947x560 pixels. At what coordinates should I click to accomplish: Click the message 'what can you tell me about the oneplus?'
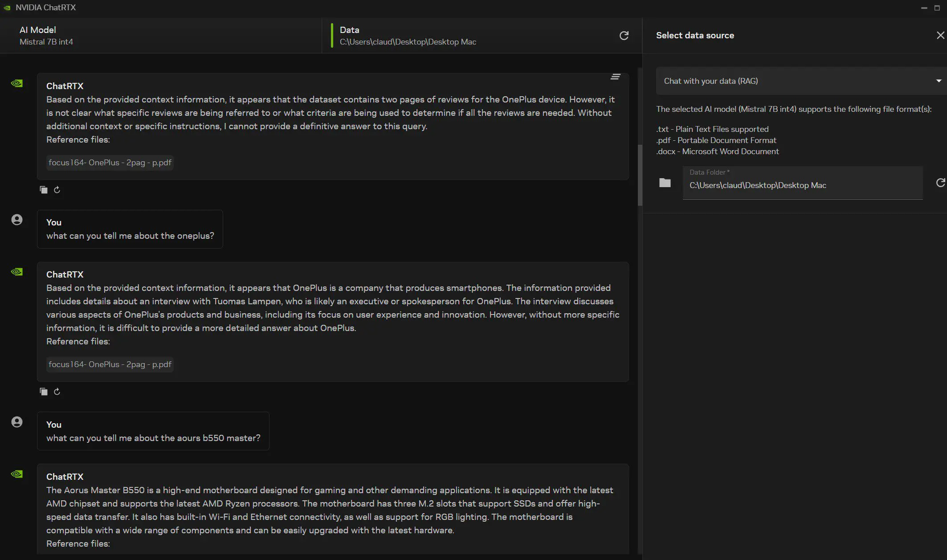tap(130, 236)
